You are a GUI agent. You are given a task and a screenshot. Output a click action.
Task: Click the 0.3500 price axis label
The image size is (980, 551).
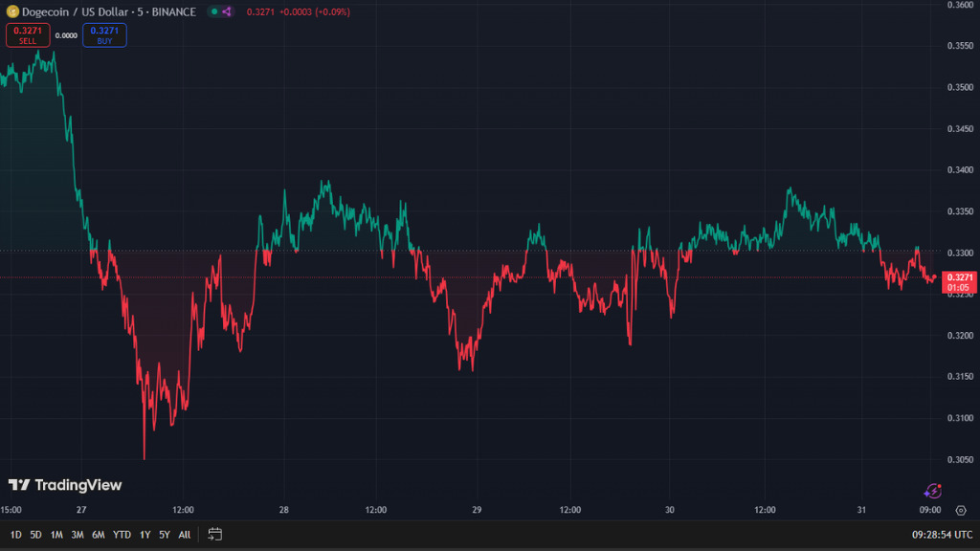(960, 87)
